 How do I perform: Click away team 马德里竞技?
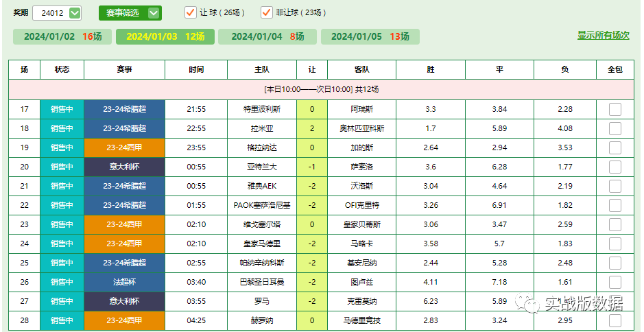click(x=362, y=320)
